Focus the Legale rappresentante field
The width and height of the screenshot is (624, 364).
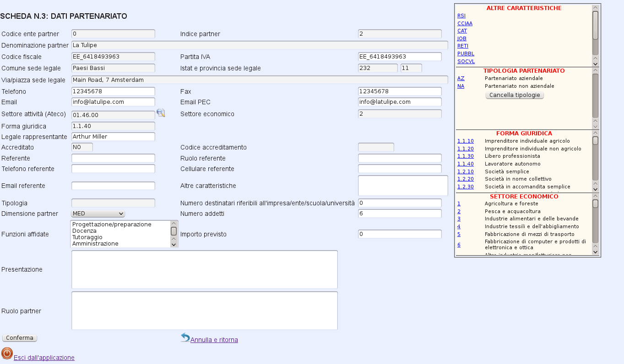tap(113, 137)
